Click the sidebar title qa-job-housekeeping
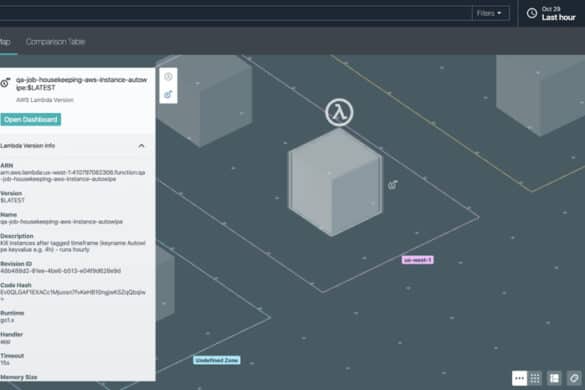The width and height of the screenshot is (585, 390). 81,84
